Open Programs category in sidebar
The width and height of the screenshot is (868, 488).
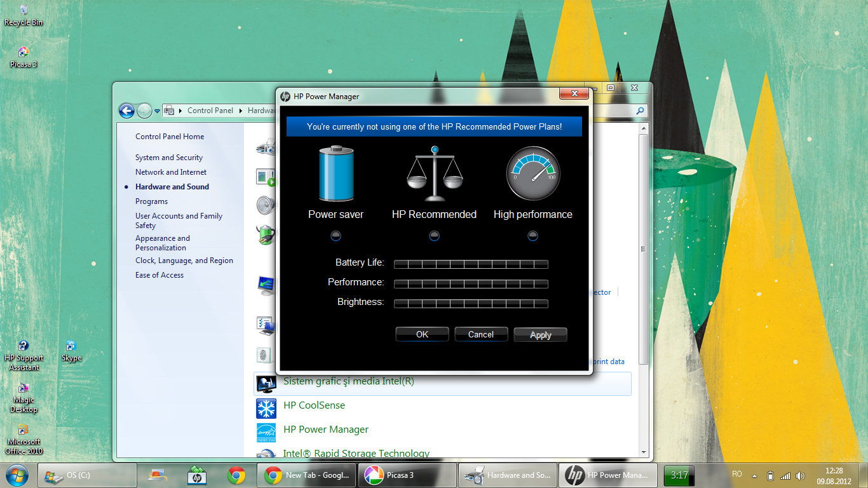[152, 201]
